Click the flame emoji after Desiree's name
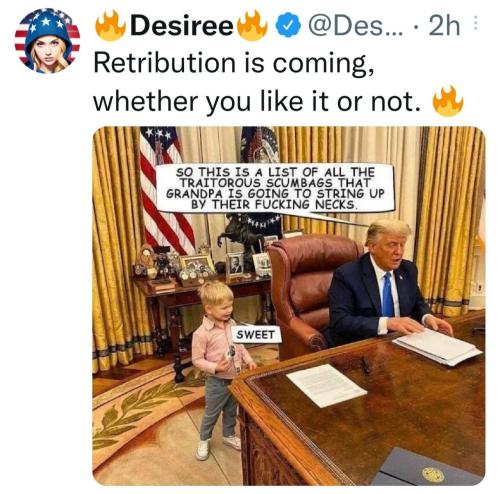 (x=252, y=25)
